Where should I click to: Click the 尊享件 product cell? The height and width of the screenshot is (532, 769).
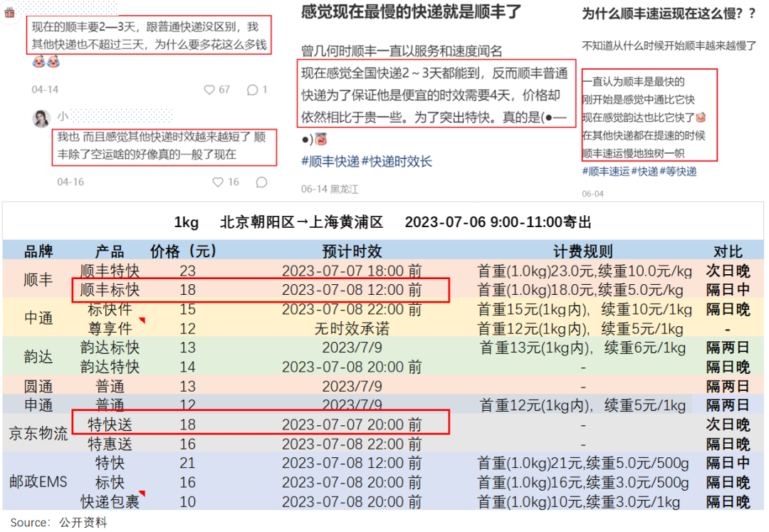110,328
